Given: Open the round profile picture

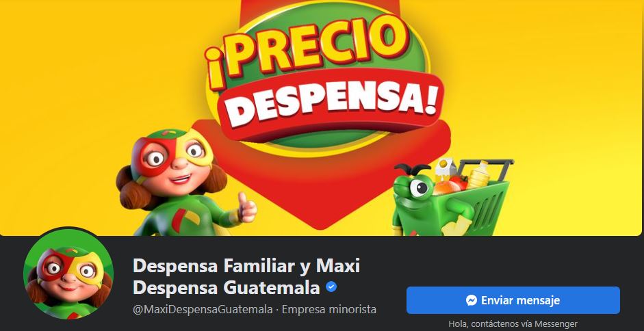Looking at the screenshot, I should [68, 274].
